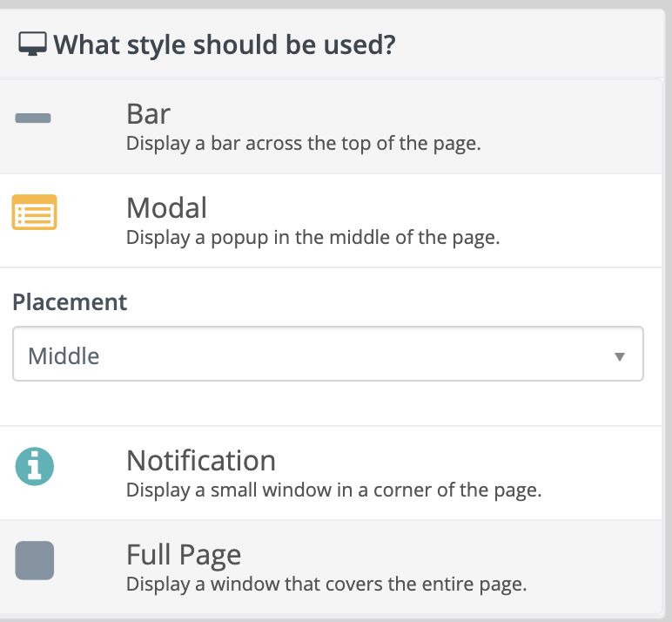The image size is (672, 622).
Task: Click "Display a small window in a corner" text
Action: tap(333, 490)
